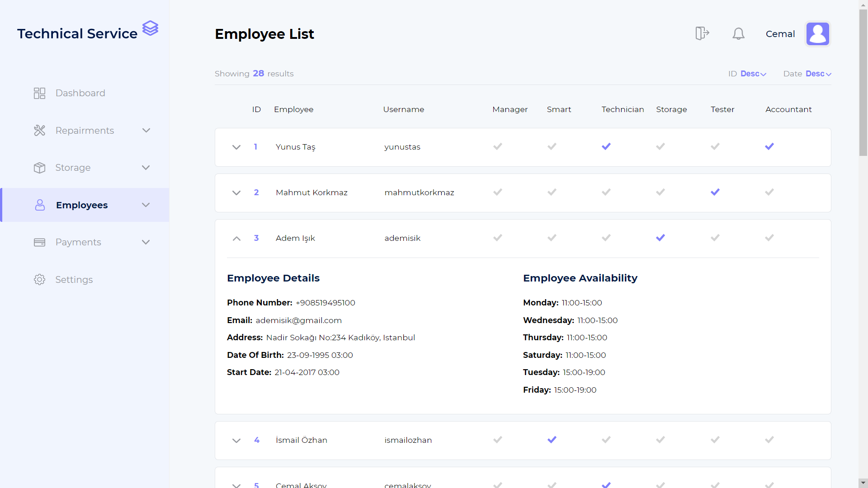Screen dimensions: 868x488
Task: Click the Settings gear icon
Action: (40, 280)
